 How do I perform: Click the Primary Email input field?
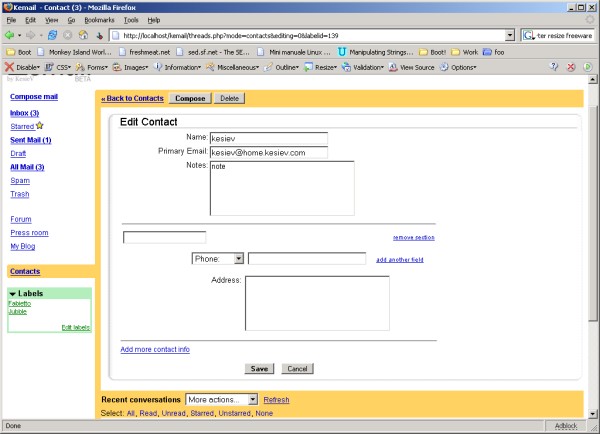269,152
